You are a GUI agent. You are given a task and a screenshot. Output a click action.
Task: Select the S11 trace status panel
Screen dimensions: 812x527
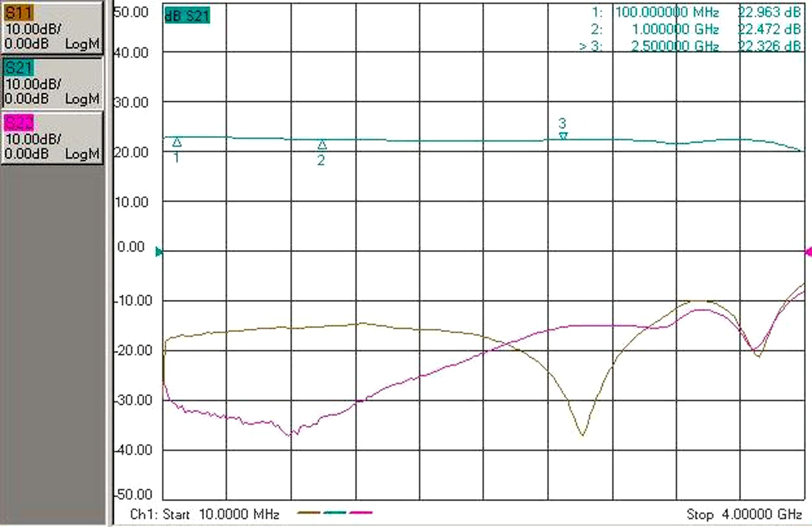pyautogui.click(x=52, y=29)
